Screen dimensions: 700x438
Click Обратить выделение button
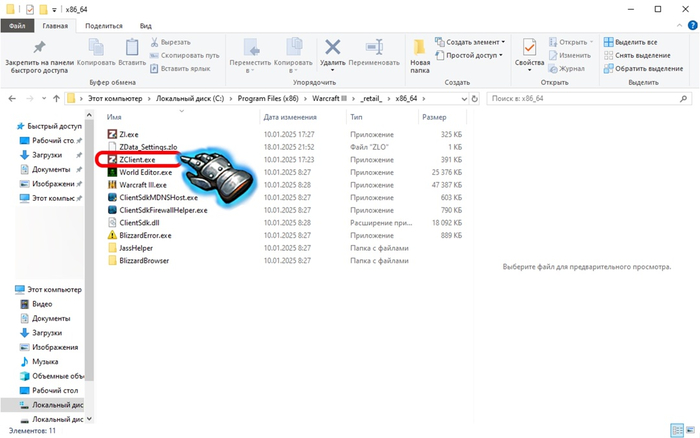click(639, 68)
